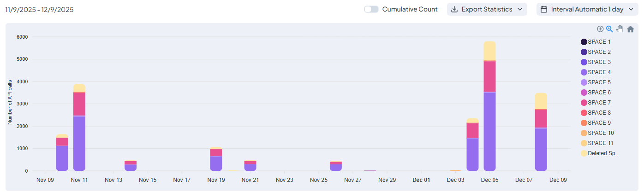Image resolution: width=644 pixels, height=192 pixels.
Task: Click the SPACE 11 color swatch
Action: (584, 143)
